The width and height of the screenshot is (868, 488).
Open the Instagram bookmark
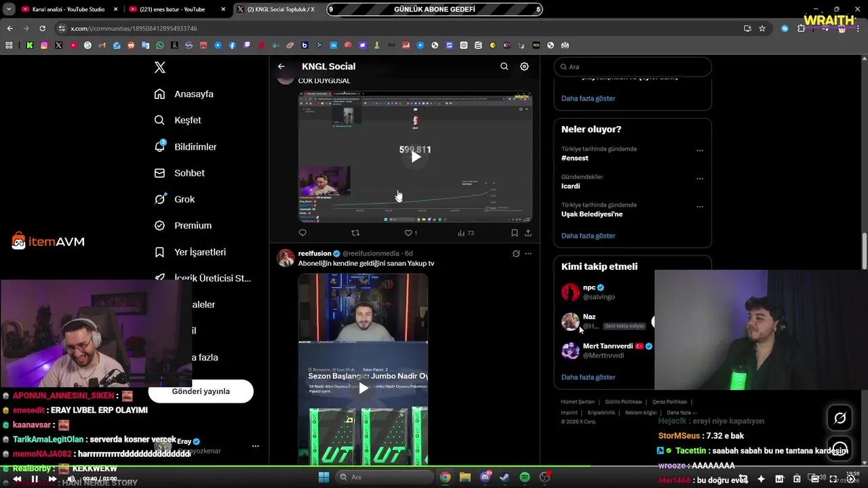44,45
